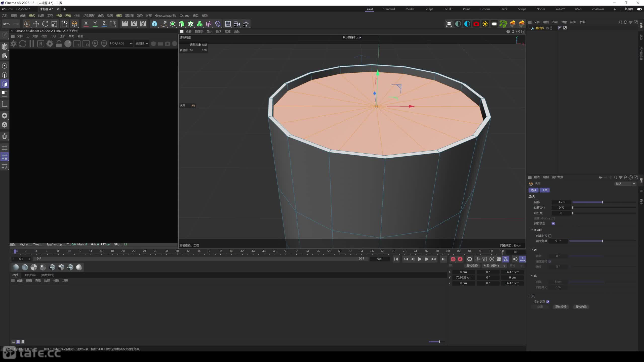The image size is (644, 362).
Task: Toggle Z axis lock
Action: point(104,24)
